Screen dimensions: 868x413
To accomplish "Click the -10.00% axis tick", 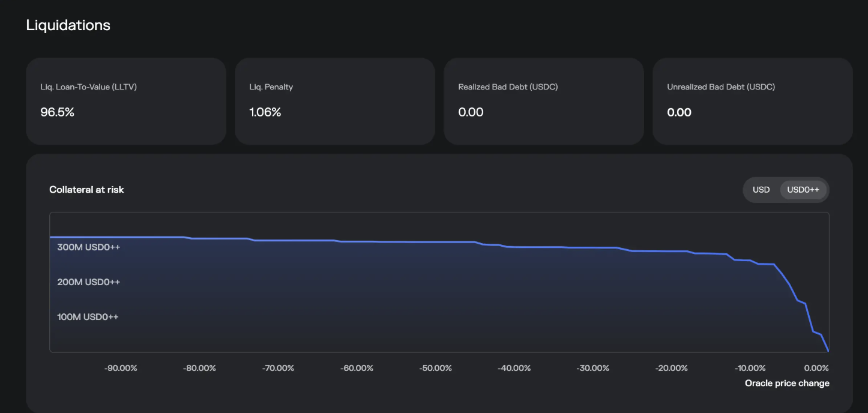I will 750,368.
